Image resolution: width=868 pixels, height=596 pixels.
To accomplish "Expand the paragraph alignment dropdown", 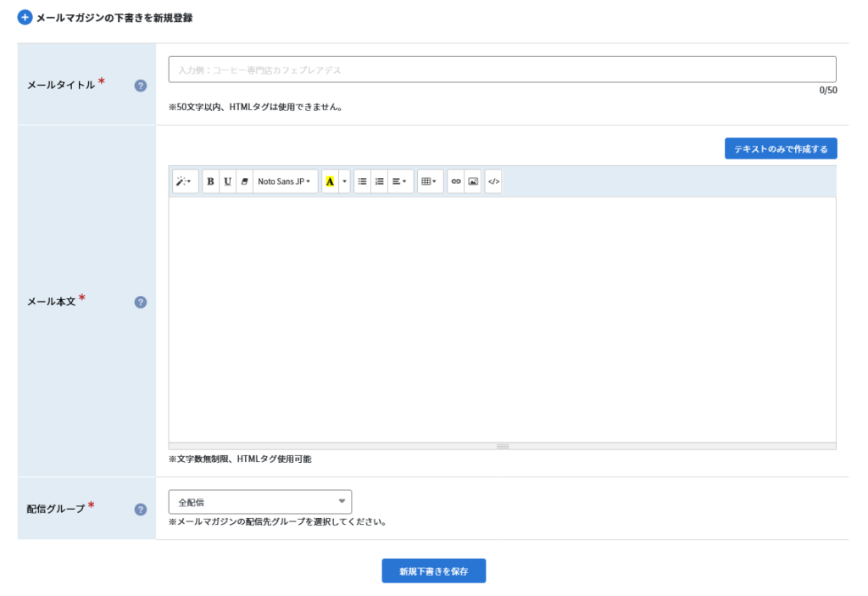I will click(x=400, y=181).
